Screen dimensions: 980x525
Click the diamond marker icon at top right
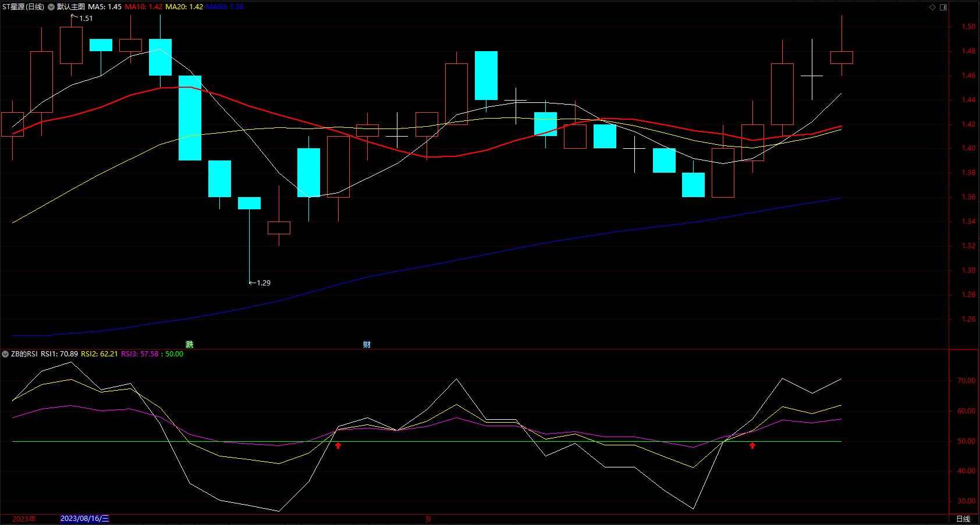(932, 7)
